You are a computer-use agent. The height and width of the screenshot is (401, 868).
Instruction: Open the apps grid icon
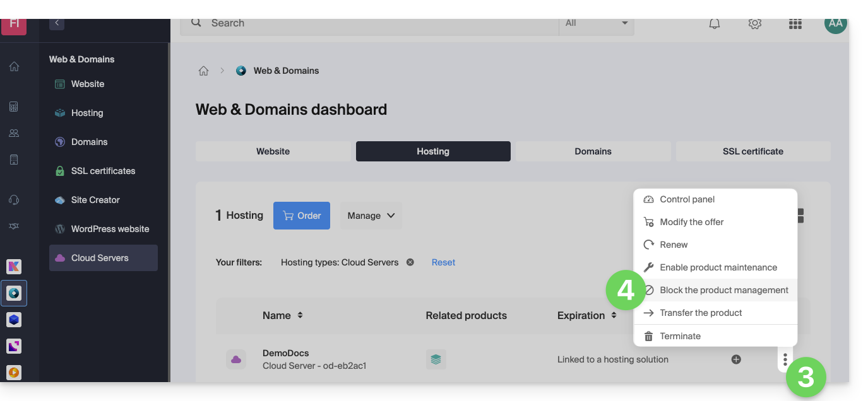795,24
